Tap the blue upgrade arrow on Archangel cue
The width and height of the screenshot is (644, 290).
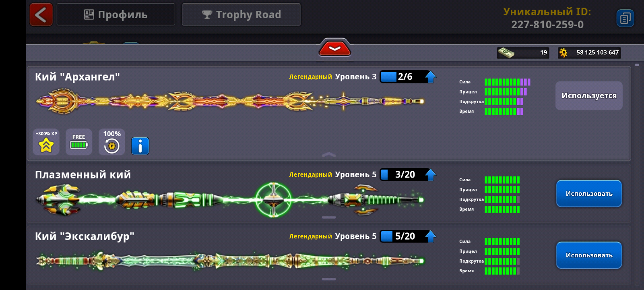(430, 77)
